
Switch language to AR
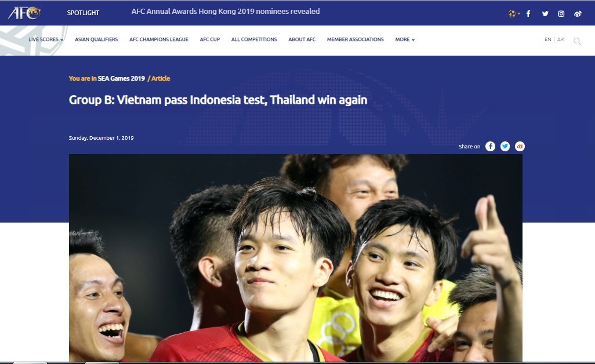[x=560, y=39]
